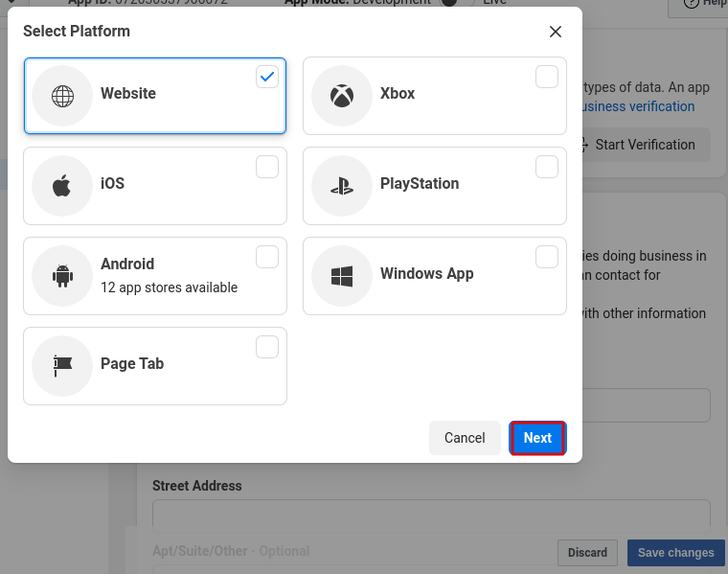The width and height of the screenshot is (728, 574).
Task: Select the 'Android' label text
Action: (x=127, y=264)
